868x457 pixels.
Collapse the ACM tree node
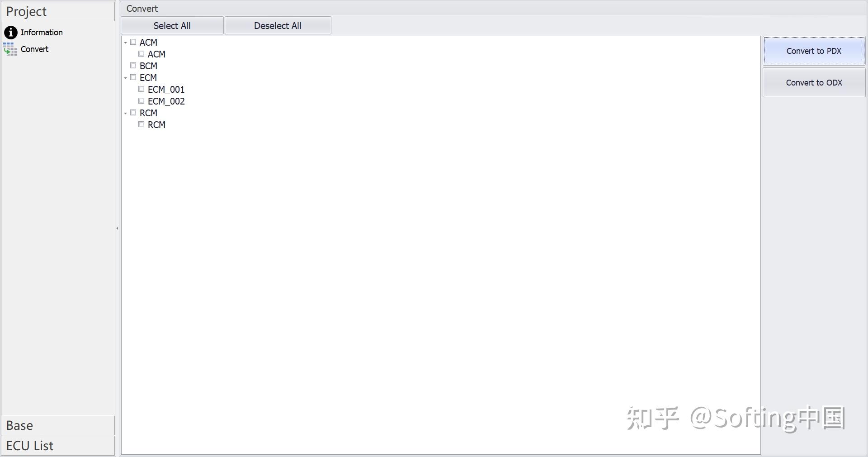[x=125, y=42]
